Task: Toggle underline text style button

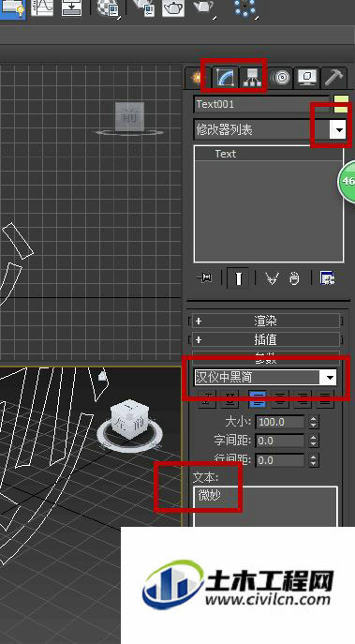Action: [x=229, y=399]
